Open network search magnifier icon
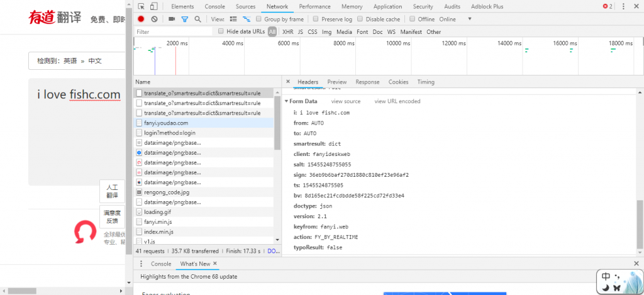Screen dimensions: 644x295 click(x=197, y=19)
